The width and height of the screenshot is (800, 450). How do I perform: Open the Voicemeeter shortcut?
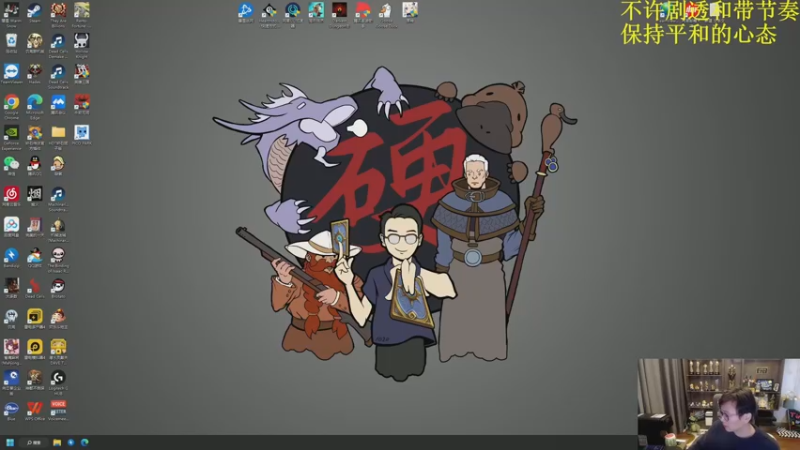(58, 408)
